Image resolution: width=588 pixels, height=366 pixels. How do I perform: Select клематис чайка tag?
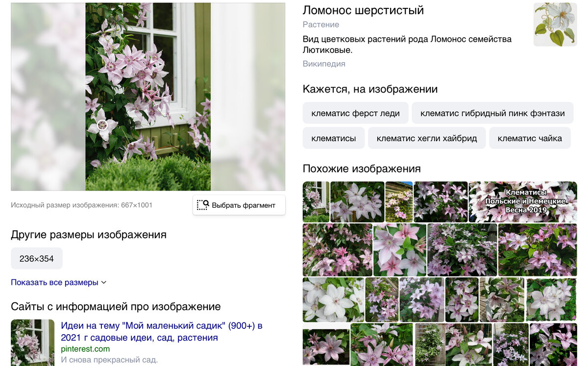[530, 138]
